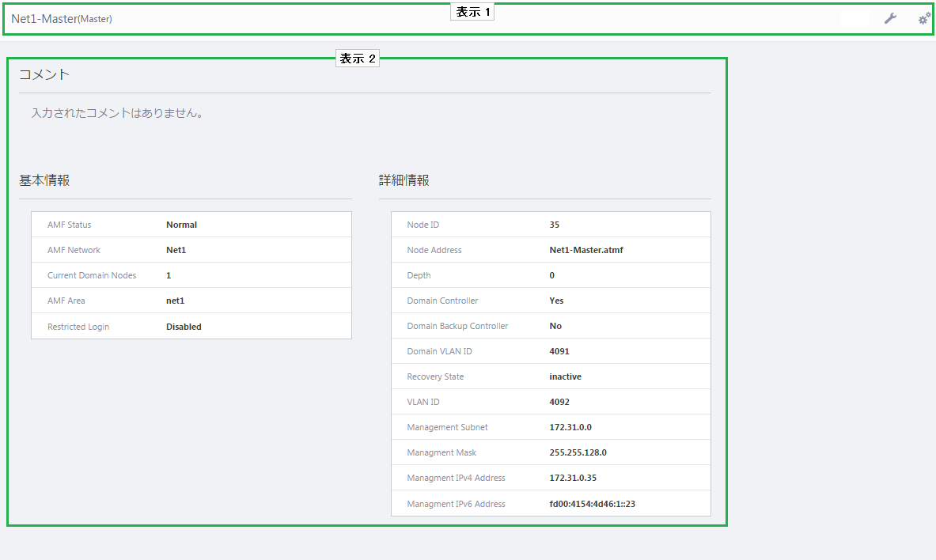This screenshot has width=936, height=560.
Task: Select the Net1-Master(Master) title
Action: pos(62,18)
